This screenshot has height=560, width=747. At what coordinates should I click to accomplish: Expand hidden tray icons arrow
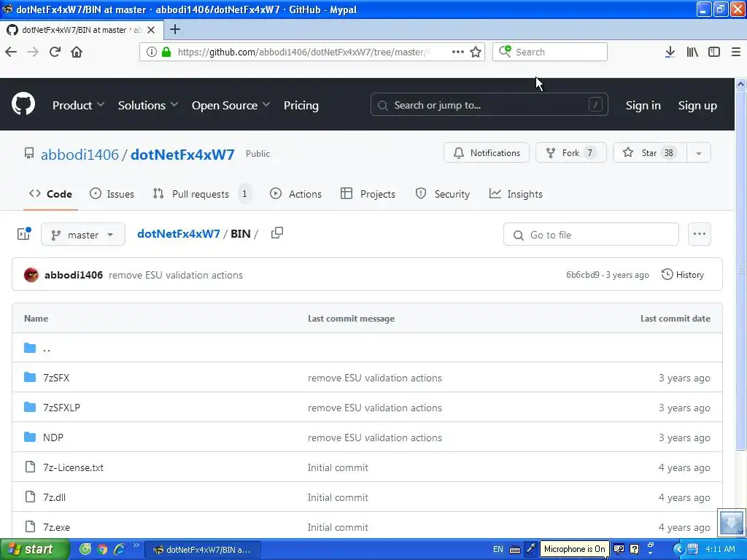tap(678, 549)
